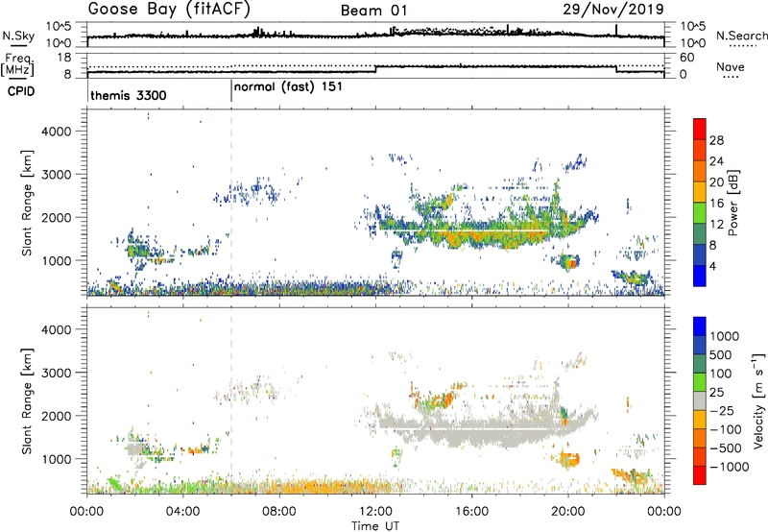The image size is (768, 532).
Task: Click the '18' frequency axis value
Action: pyautogui.click(x=63, y=58)
